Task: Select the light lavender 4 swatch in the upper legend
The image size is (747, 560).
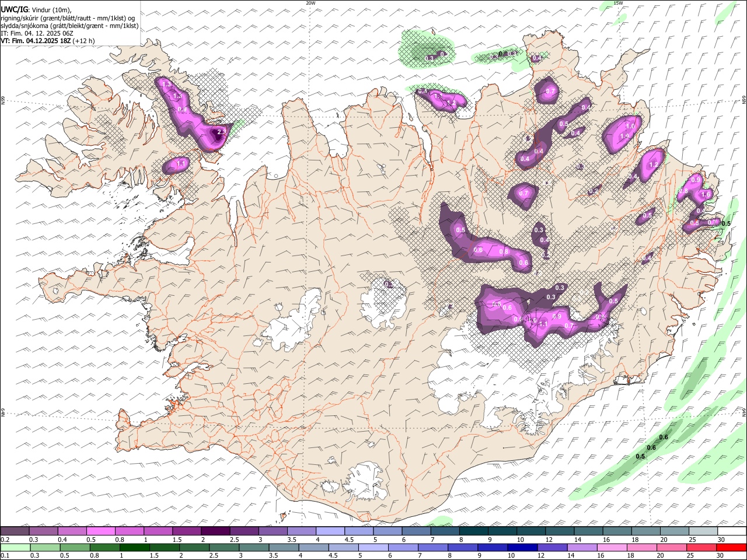Action: pos(329,531)
